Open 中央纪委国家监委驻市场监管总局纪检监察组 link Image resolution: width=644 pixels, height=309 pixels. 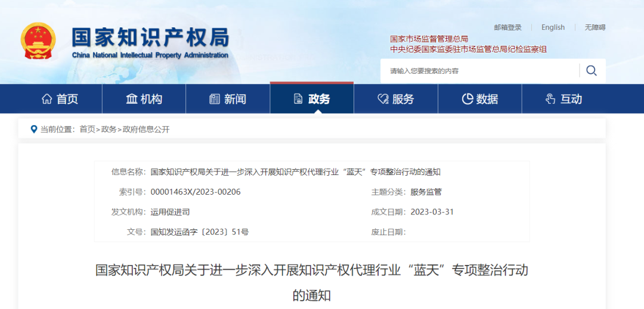(x=468, y=49)
